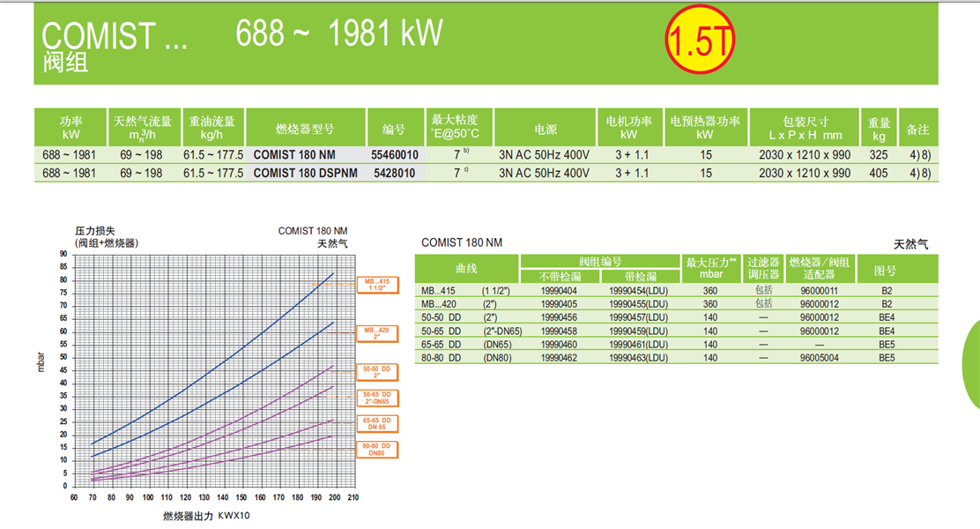Screen dimensions: 980x529
Task: Click "COMIST 180 NM" heading above valve table
Action: tap(462, 242)
